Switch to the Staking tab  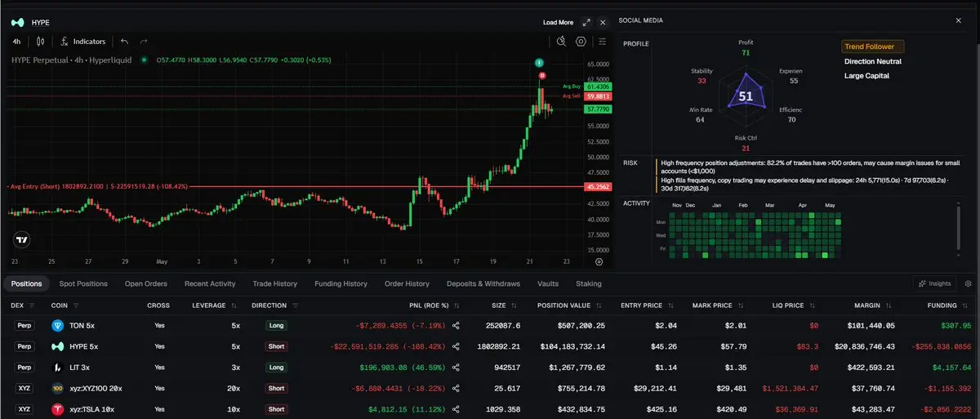coord(589,283)
